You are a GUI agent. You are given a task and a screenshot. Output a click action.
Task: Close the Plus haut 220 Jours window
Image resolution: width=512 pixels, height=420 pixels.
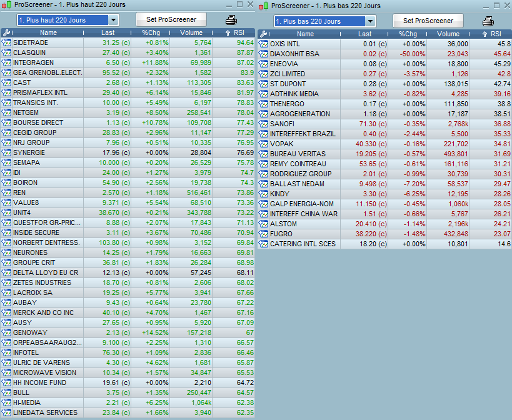point(250,4)
